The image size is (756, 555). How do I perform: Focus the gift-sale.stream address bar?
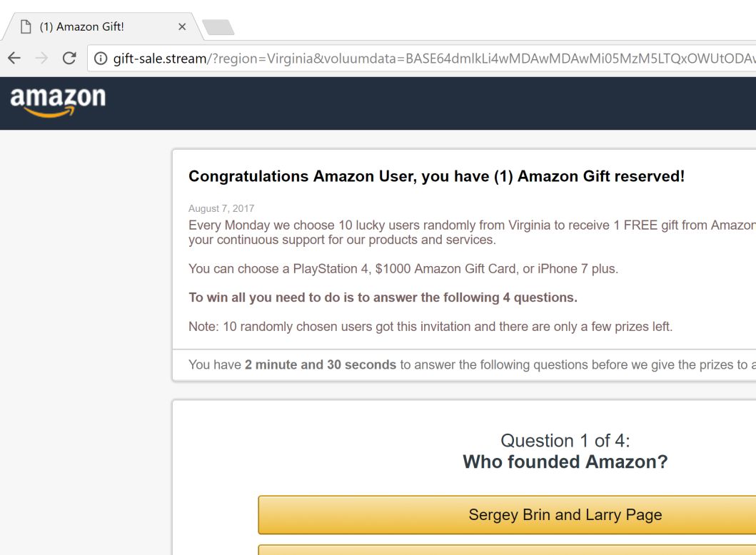coord(428,58)
